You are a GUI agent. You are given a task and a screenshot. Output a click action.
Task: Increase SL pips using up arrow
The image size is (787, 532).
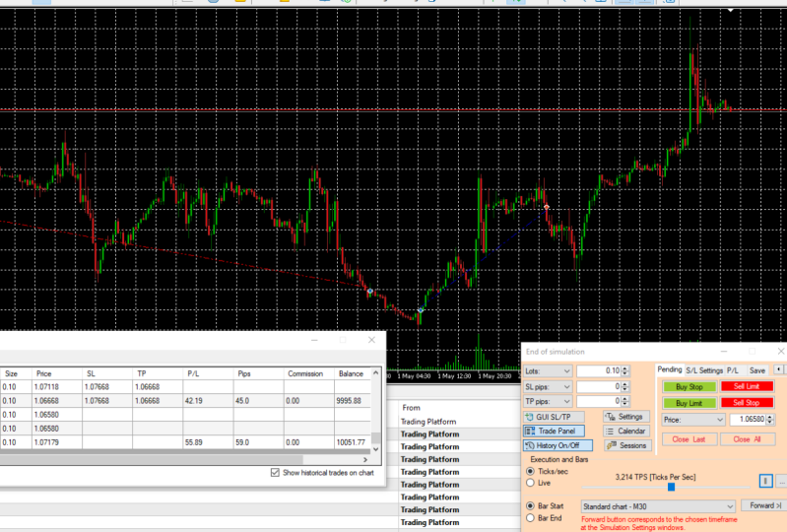[624, 384]
